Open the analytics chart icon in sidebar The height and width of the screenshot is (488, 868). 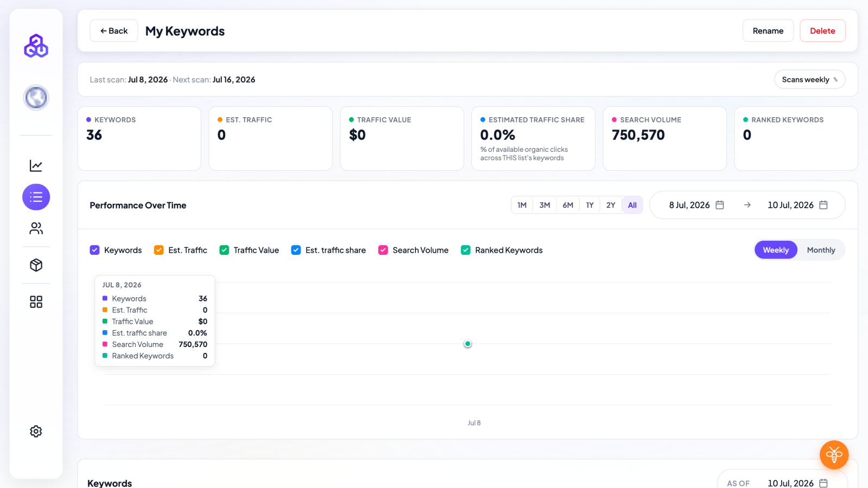[x=36, y=166]
